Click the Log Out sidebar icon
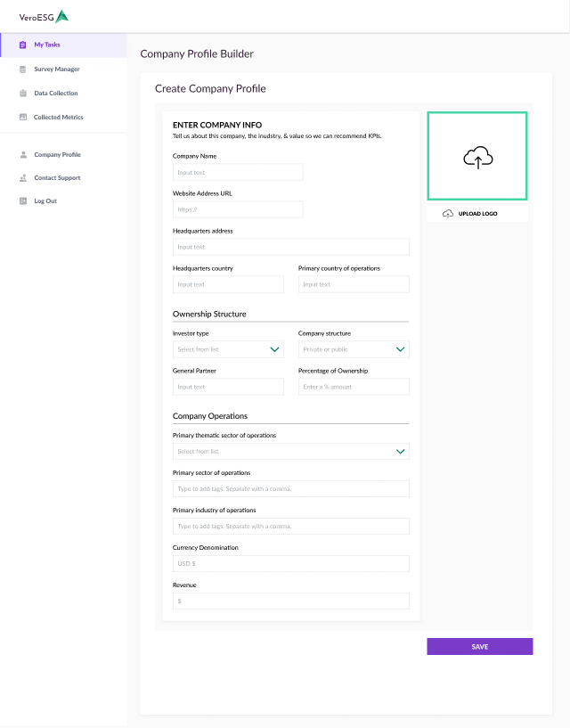The width and height of the screenshot is (570, 728). pos(23,201)
